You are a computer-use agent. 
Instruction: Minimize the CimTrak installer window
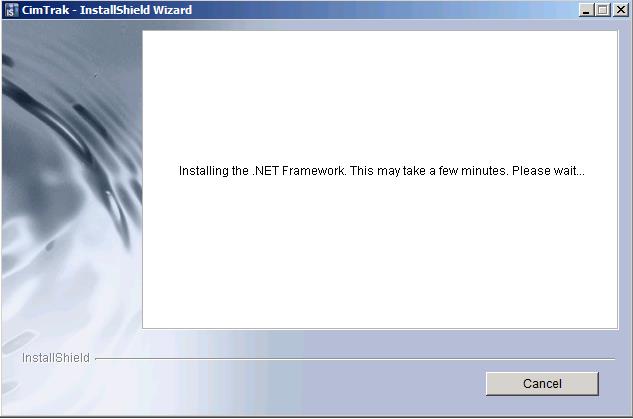pos(586,10)
